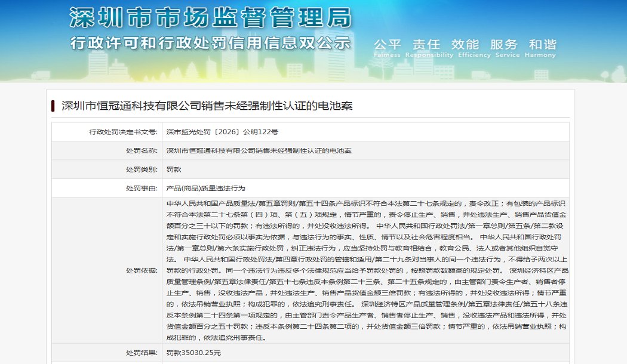Click the 处罚依据 label

[x=142, y=270]
